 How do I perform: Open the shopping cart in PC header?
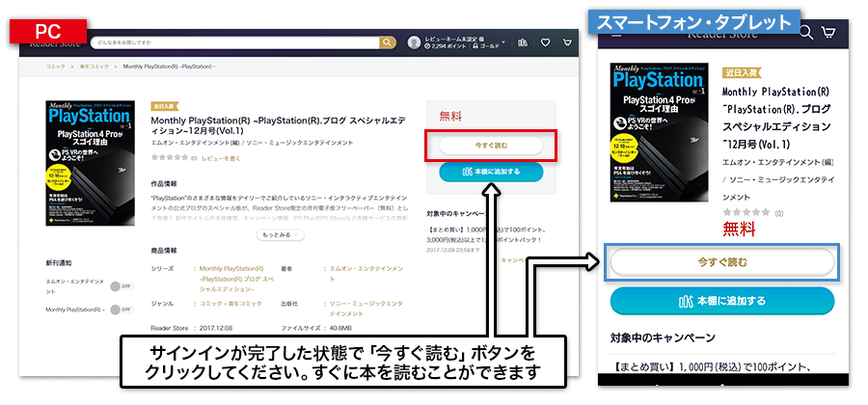point(567,42)
